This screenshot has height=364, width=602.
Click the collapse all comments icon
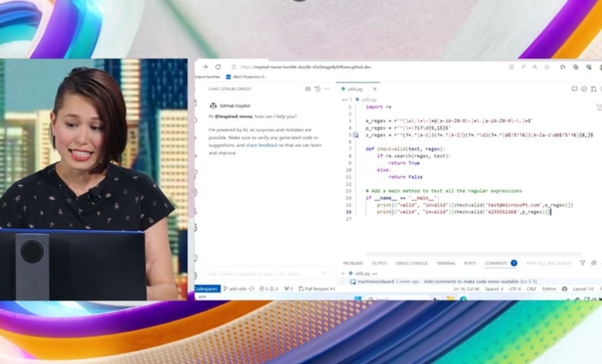pyautogui.click(x=594, y=263)
